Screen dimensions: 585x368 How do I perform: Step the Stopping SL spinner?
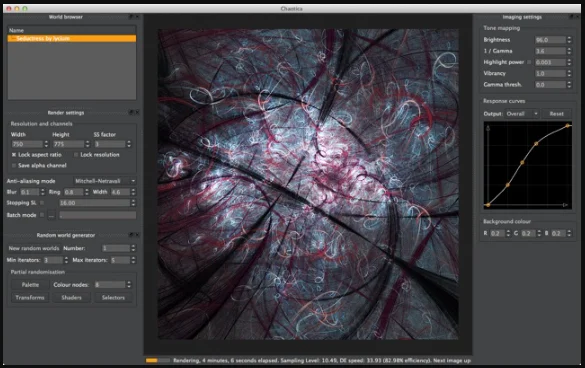click(133, 203)
